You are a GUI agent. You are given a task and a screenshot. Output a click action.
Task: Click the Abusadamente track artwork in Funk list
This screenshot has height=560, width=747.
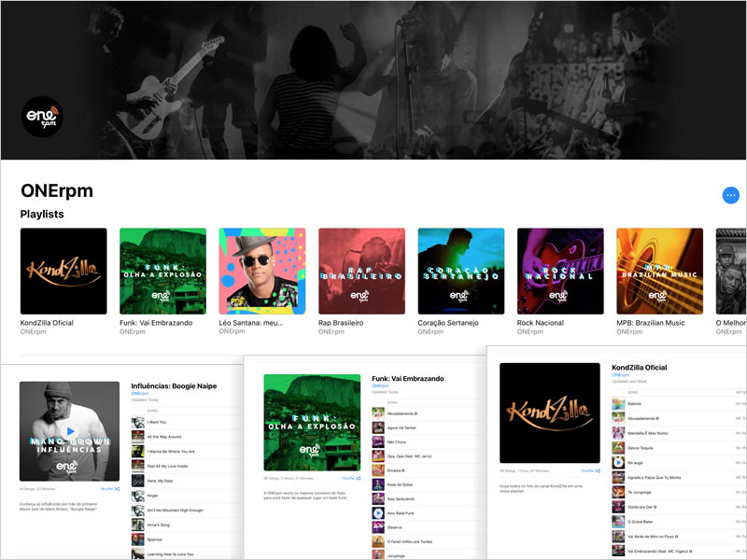click(378, 412)
